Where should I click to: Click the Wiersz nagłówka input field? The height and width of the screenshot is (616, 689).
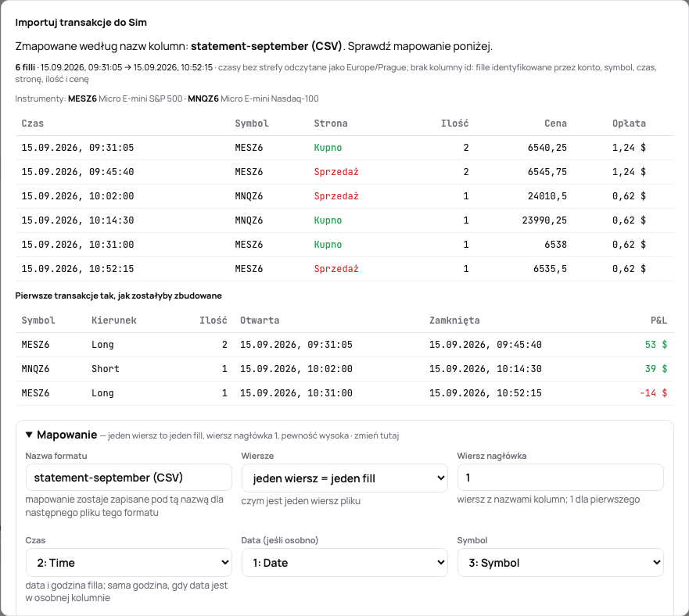click(x=560, y=478)
